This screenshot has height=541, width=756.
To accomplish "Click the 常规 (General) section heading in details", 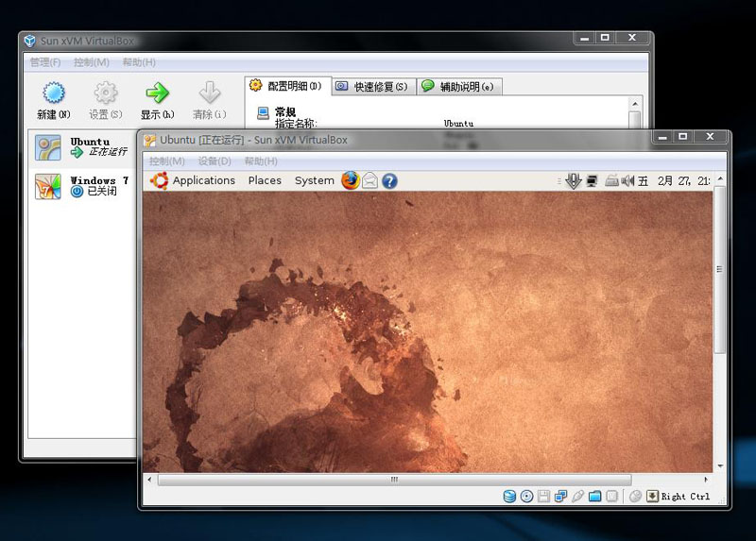I will tap(285, 111).
